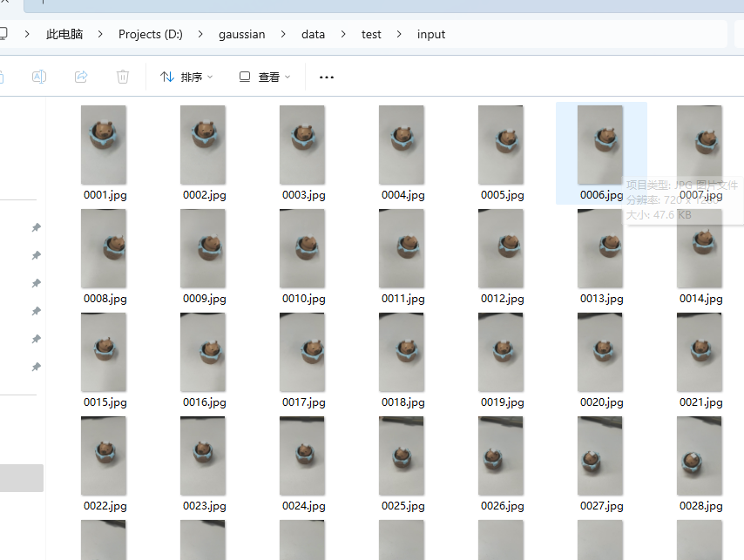Click the empty address bar area after input
This screenshot has height=560, width=744.
(584, 35)
